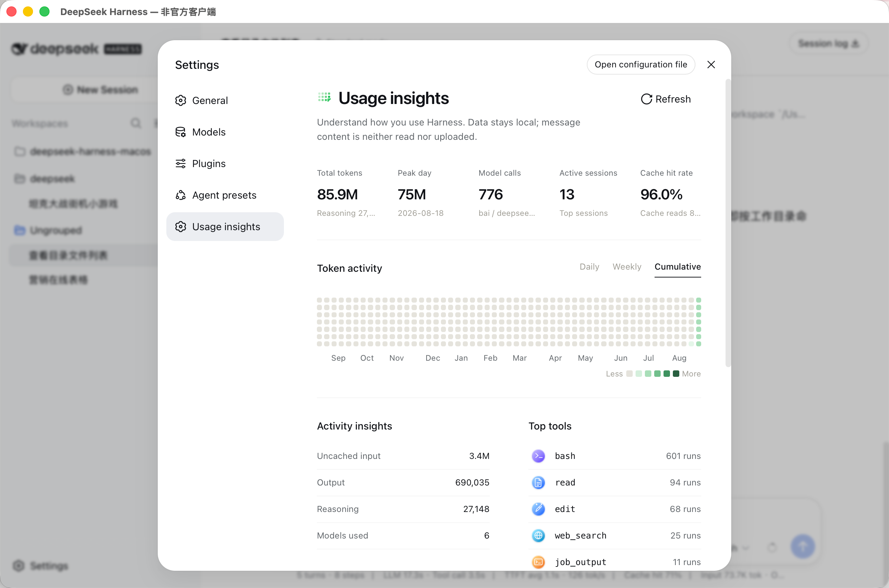This screenshot has height=588, width=889.
Task: Click the Settings dialog vertical scrollbar
Action: click(x=728, y=223)
